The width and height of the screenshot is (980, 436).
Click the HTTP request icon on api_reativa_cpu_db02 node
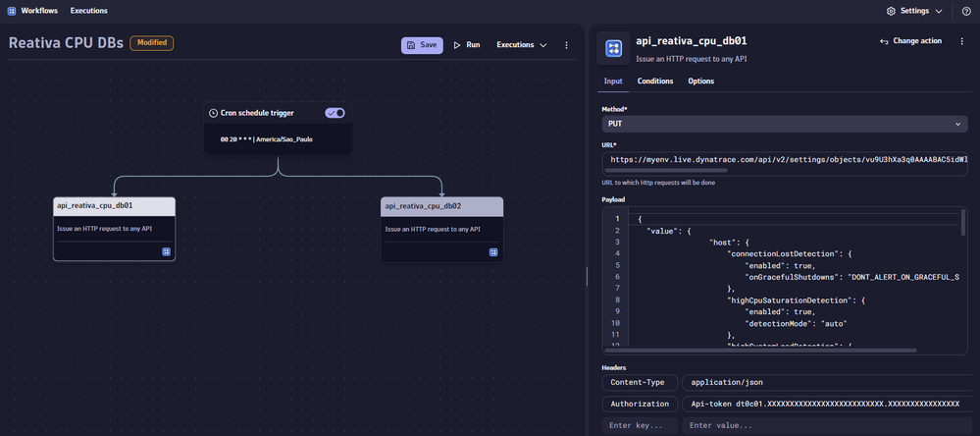tap(493, 251)
